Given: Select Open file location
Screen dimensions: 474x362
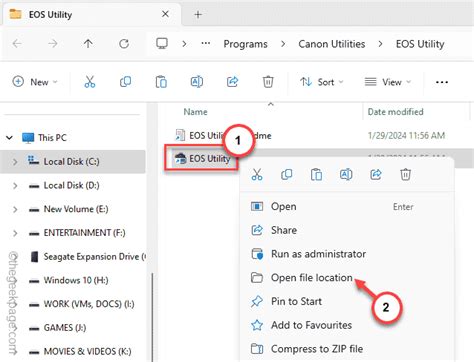Looking at the screenshot, I should click(x=348, y=278).
